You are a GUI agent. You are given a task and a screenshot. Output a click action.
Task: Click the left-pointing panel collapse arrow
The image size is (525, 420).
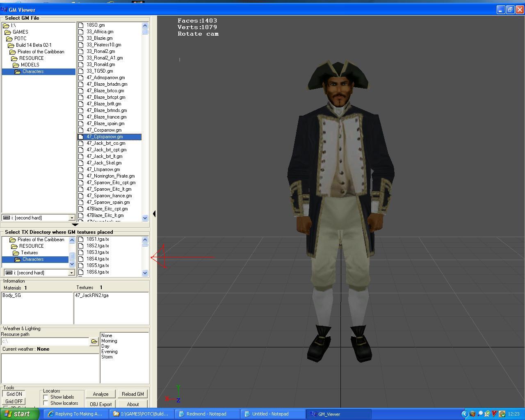(154, 214)
